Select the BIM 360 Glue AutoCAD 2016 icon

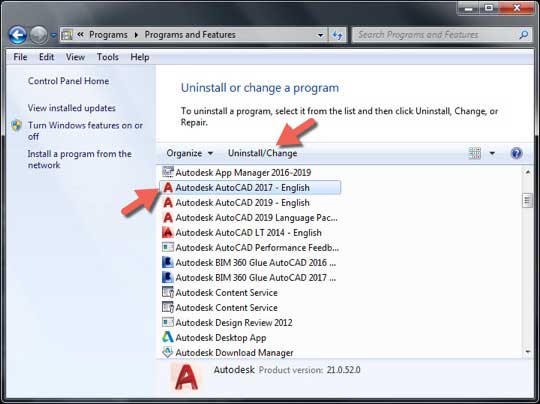coord(168,262)
